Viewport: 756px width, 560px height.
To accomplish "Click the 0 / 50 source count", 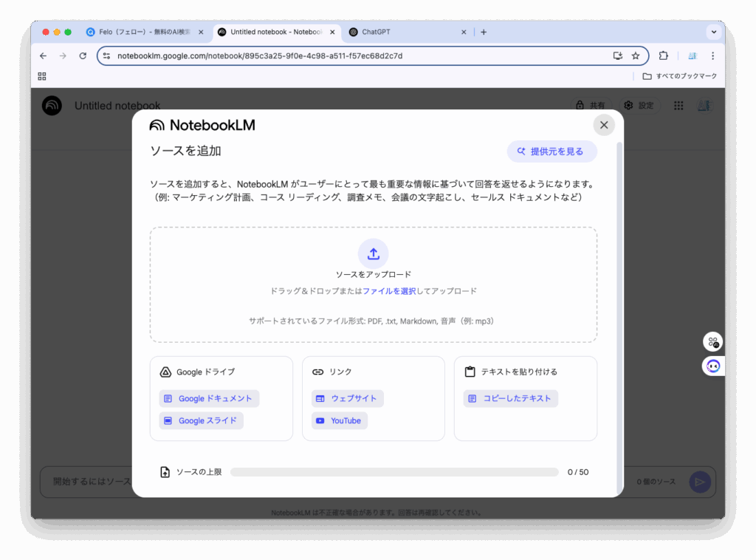I will coord(578,472).
